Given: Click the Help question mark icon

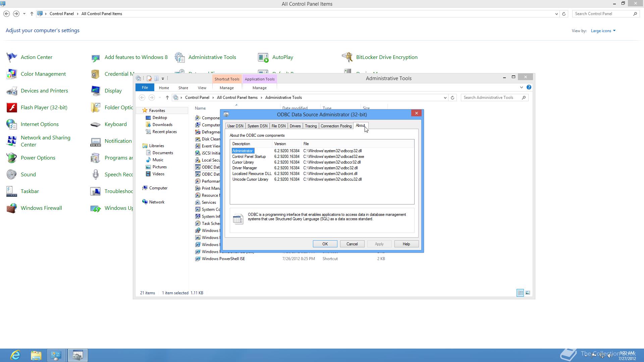Looking at the screenshot, I should [x=529, y=87].
